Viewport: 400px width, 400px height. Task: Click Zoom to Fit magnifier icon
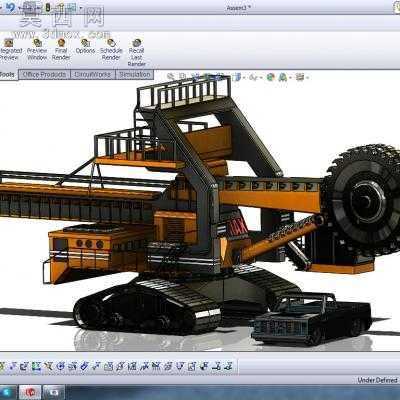click(170, 77)
